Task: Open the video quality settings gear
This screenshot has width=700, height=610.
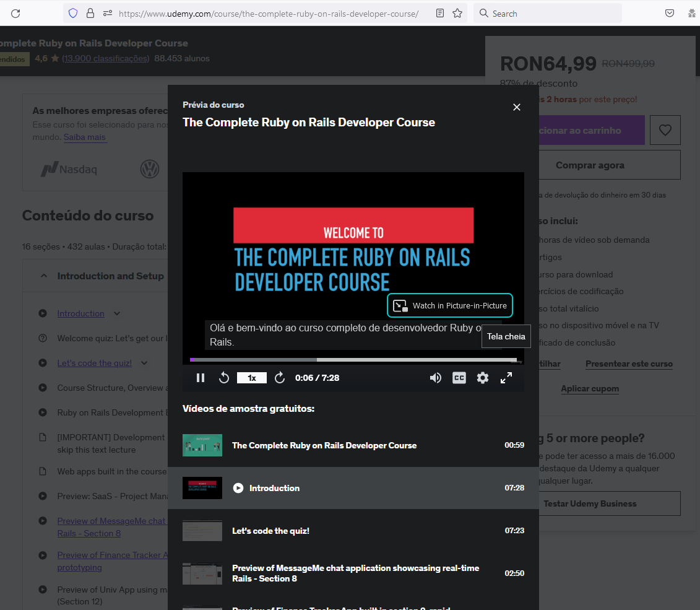Action: pyautogui.click(x=483, y=378)
